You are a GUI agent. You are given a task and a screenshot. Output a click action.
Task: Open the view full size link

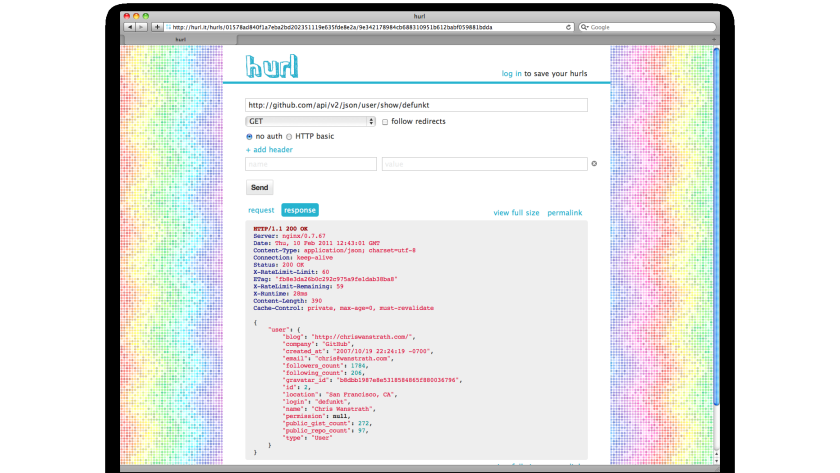coord(516,213)
